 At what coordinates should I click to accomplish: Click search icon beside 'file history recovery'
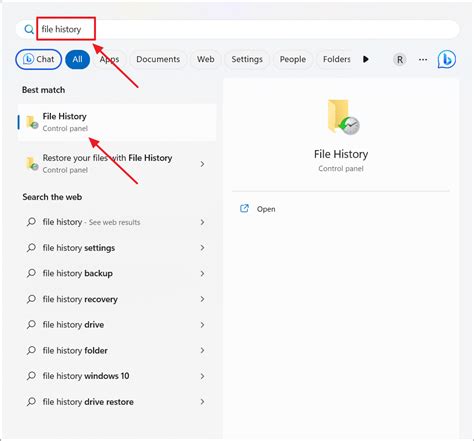31,299
